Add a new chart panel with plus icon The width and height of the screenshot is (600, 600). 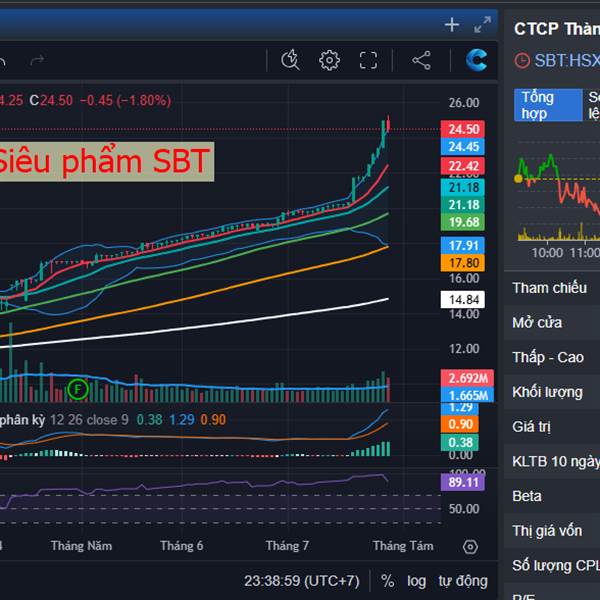click(x=452, y=25)
